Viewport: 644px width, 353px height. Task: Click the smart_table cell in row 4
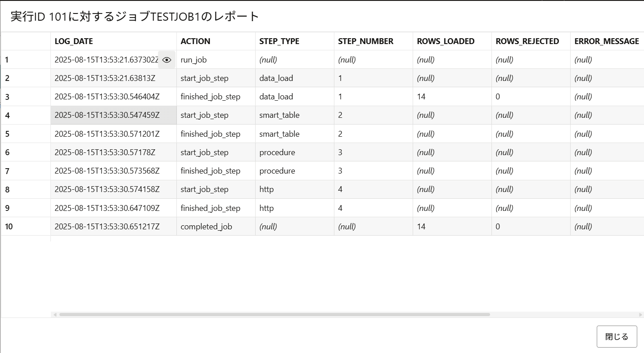[x=294, y=116]
